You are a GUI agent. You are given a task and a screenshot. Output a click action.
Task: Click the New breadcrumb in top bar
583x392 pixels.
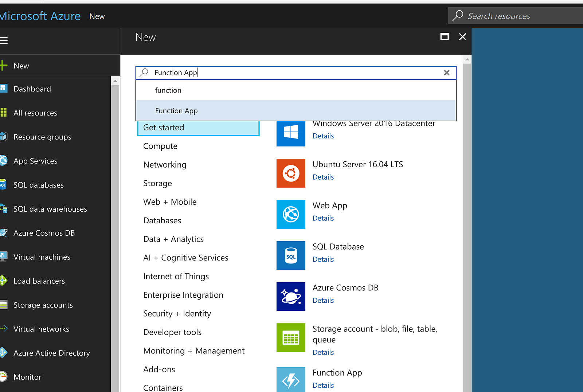click(x=97, y=16)
